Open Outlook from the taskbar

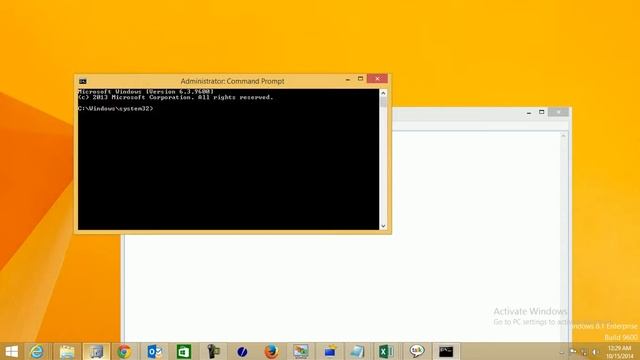click(x=154, y=351)
